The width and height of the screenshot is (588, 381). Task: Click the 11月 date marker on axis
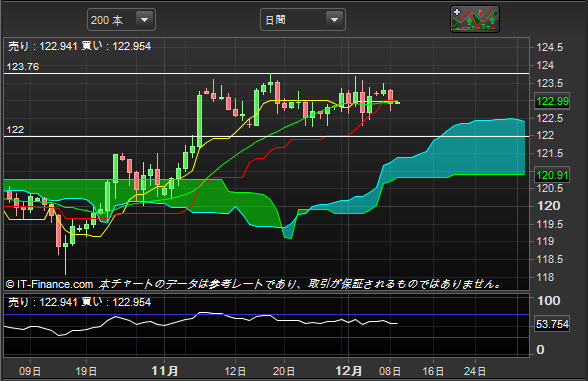165,371
